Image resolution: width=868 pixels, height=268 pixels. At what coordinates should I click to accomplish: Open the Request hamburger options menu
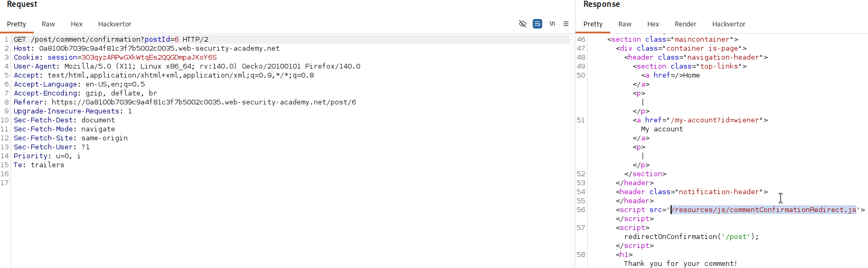pyautogui.click(x=566, y=24)
